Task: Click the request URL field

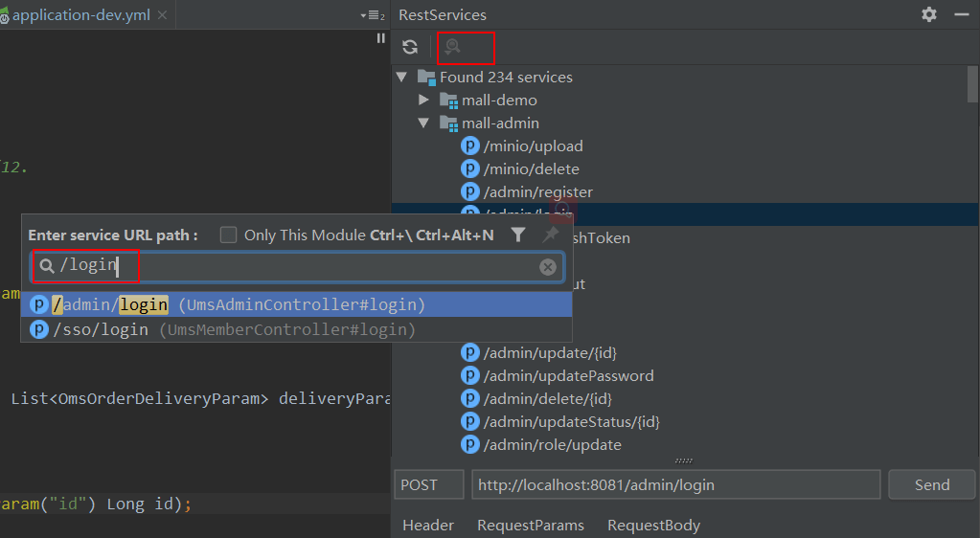Action: (675, 485)
